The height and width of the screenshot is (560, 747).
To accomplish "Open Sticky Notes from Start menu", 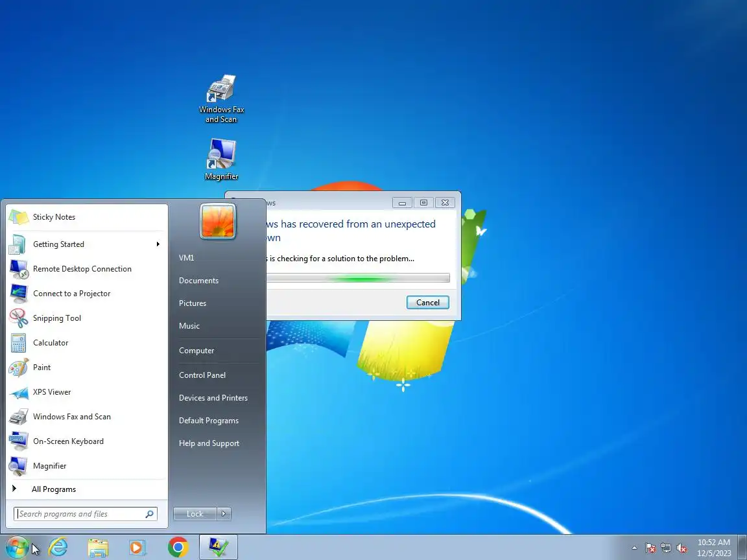I will click(x=87, y=217).
